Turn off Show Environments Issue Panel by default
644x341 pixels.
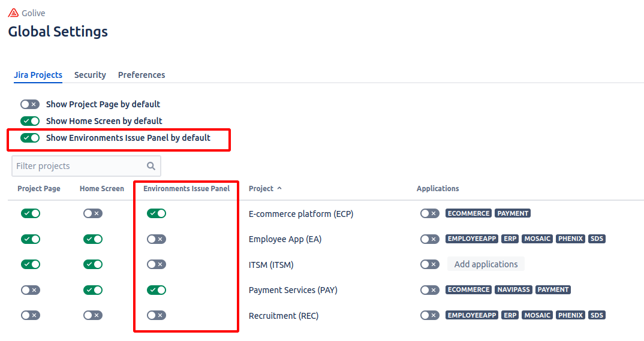[29, 138]
